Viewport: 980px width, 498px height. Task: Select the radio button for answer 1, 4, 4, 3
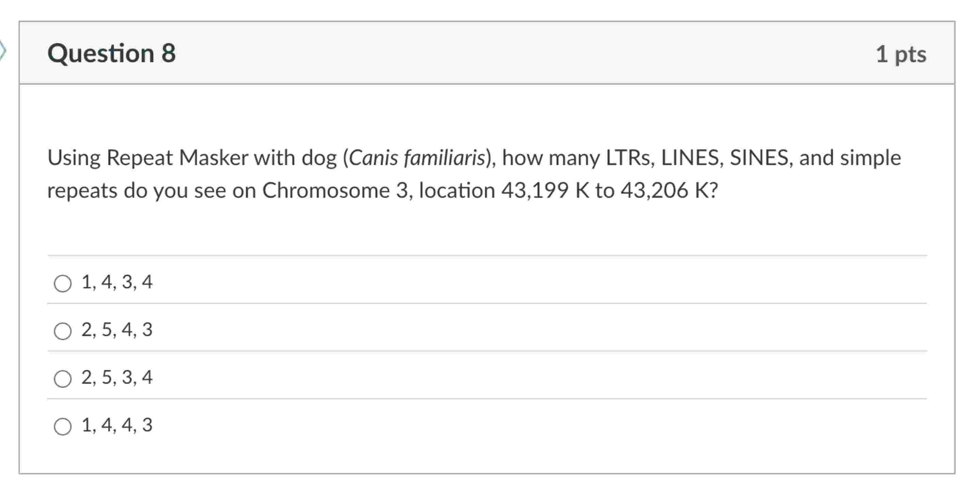tap(63, 426)
